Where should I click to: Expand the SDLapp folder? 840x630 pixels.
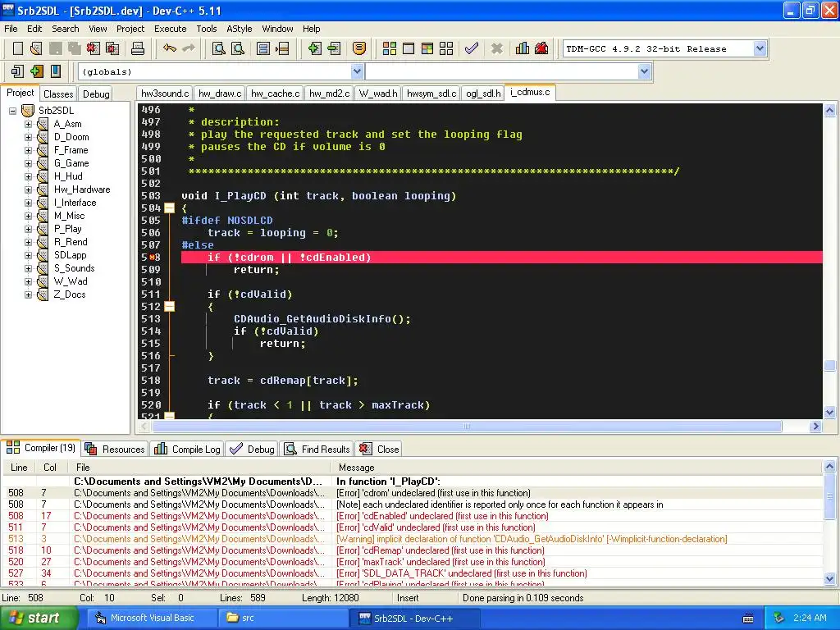click(29, 255)
